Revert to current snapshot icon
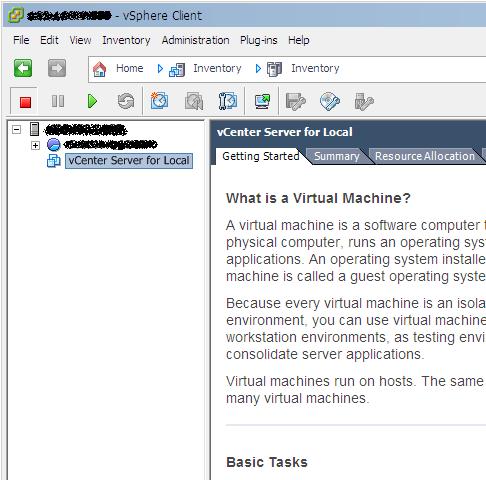The image size is (486, 480). (x=194, y=101)
